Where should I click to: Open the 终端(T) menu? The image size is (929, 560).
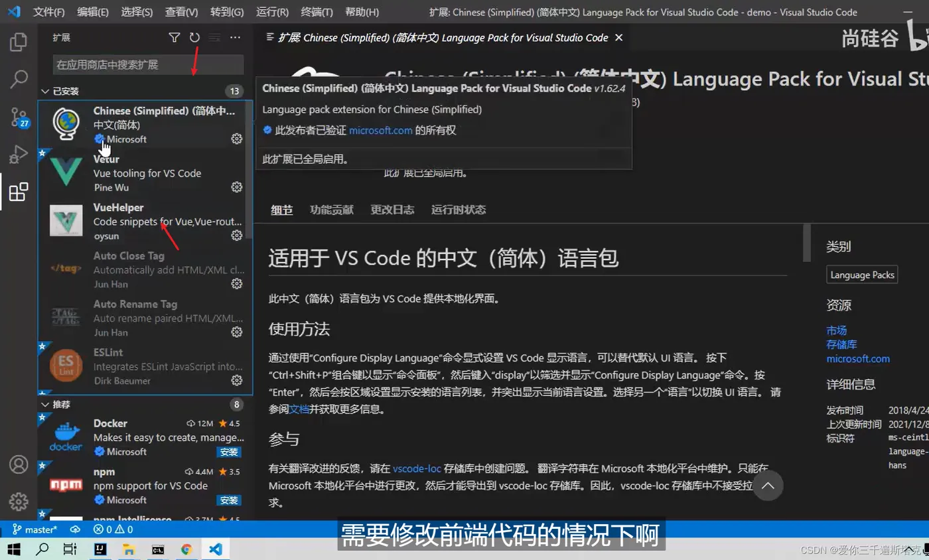coord(317,12)
